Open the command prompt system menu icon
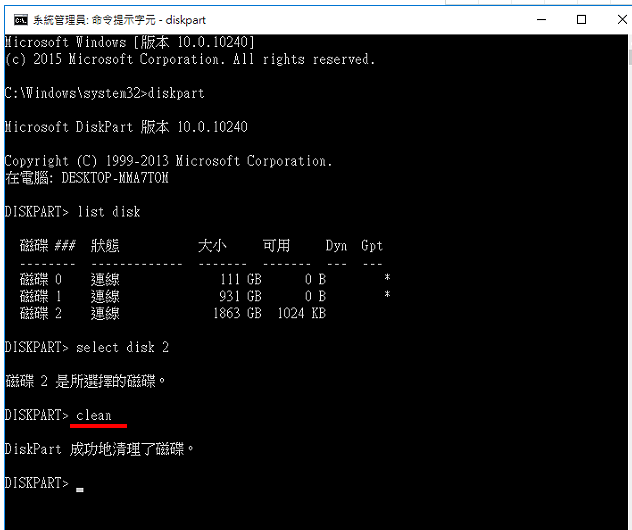The image size is (632, 530). 21,19
